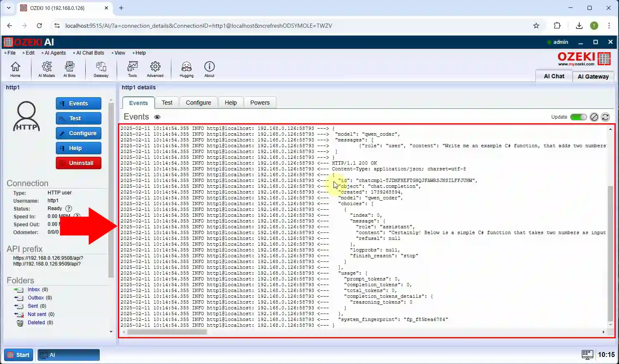This screenshot has height=364, width=619.
Task: Switch to the Help tab
Action: pyautogui.click(x=231, y=103)
